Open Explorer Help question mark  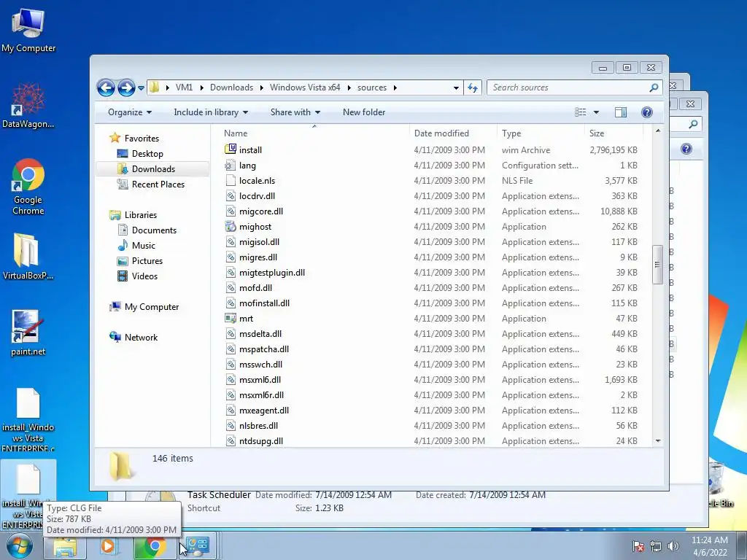click(x=646, y=112)
